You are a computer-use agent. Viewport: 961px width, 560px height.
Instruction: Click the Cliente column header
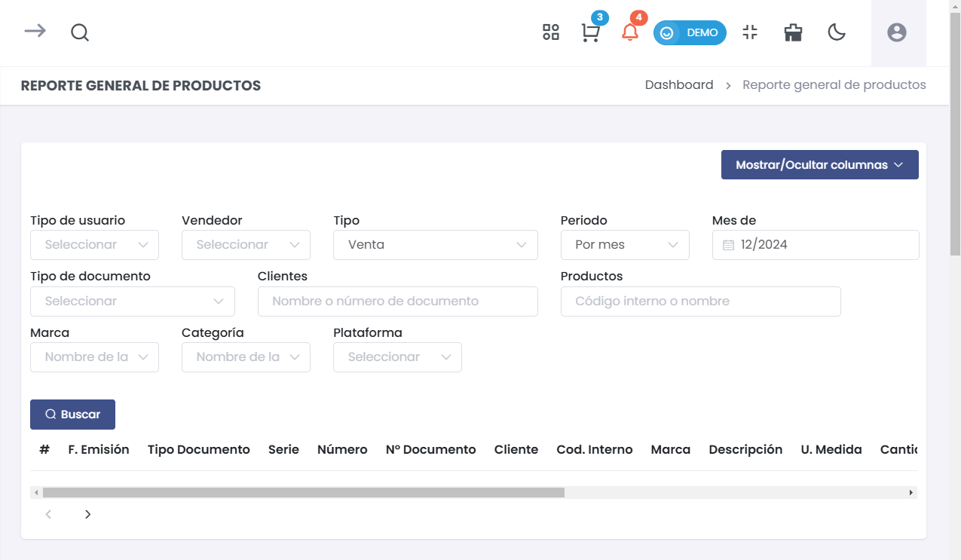pos(516,449)
